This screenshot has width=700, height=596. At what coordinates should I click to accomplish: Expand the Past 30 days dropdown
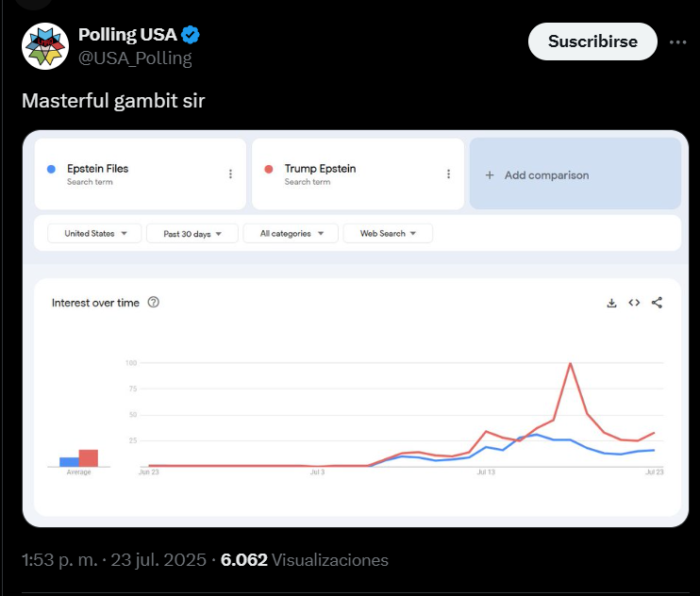coord(192,233)
